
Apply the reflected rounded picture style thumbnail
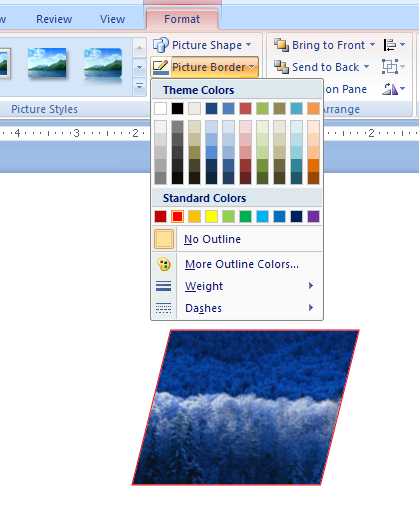pos(103,66)
